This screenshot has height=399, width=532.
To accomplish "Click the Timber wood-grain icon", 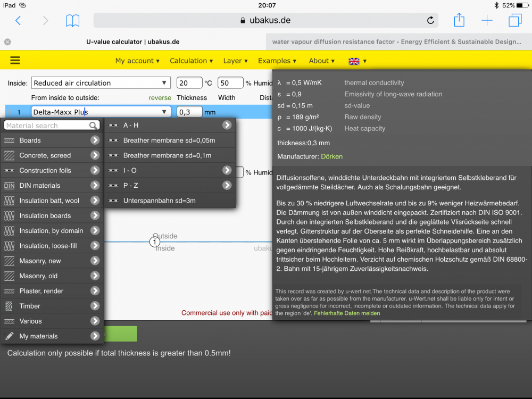I will (x=9, y=306).
